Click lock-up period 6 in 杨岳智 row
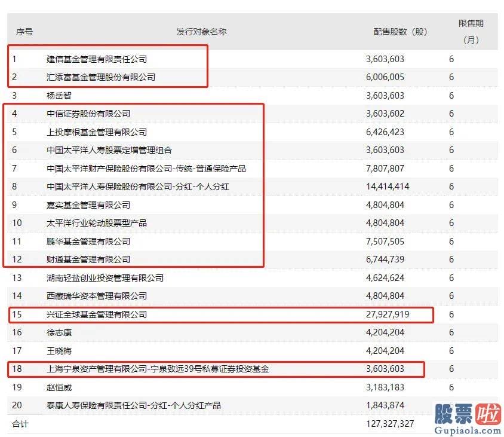This screenshot has width=504, height=437. pos(451,96)
